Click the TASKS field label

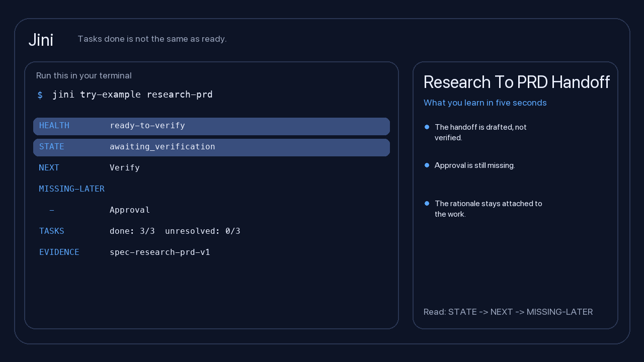[x=52, y=231]
